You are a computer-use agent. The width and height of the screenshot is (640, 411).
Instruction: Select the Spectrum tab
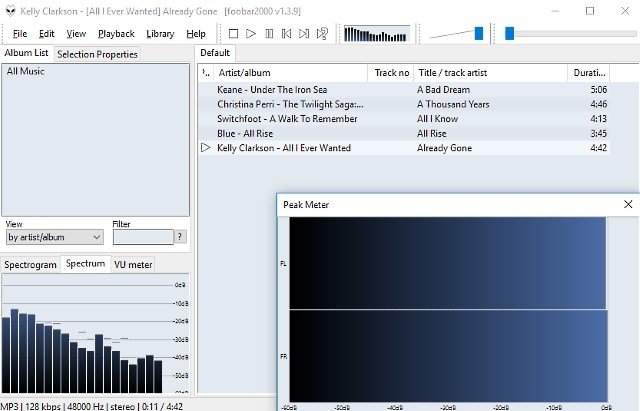[85, 264]
